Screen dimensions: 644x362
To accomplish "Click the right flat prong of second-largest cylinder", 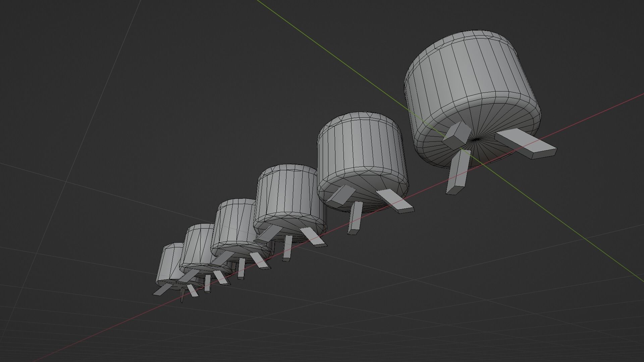I will point(395,201).
